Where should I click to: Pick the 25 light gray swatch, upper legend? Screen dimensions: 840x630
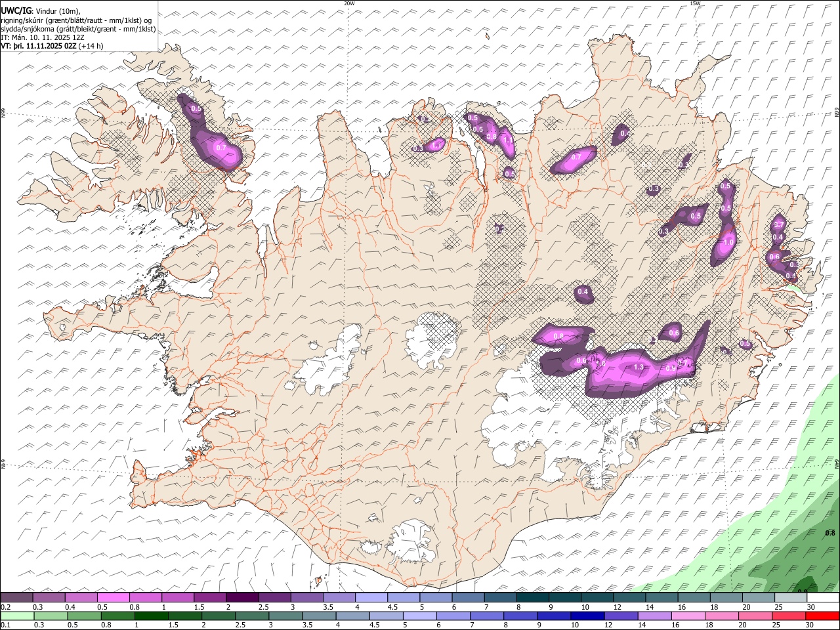(x=791, y=598)
